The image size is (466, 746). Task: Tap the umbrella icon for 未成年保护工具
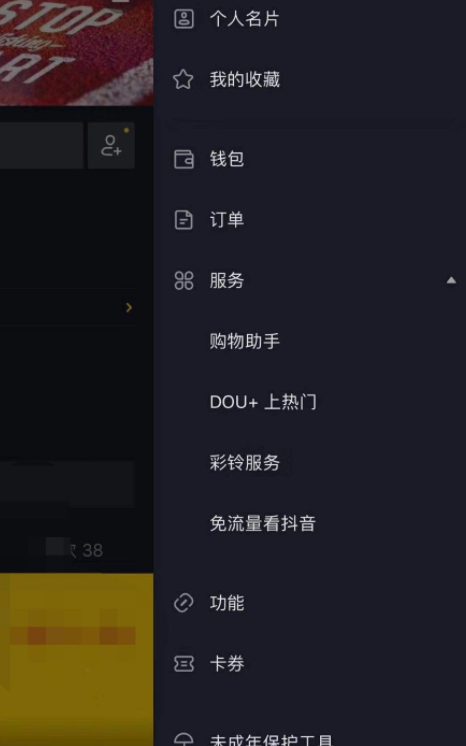(x=184, y=739)
